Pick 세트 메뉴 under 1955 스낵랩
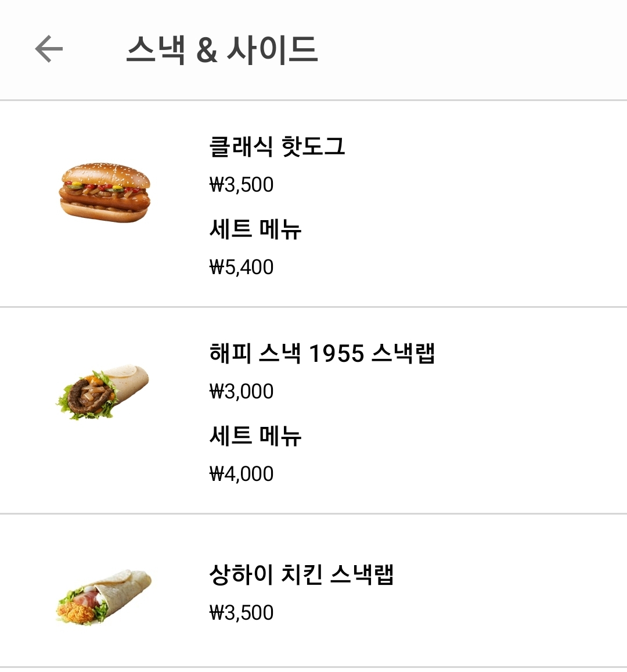 [255, 436]
